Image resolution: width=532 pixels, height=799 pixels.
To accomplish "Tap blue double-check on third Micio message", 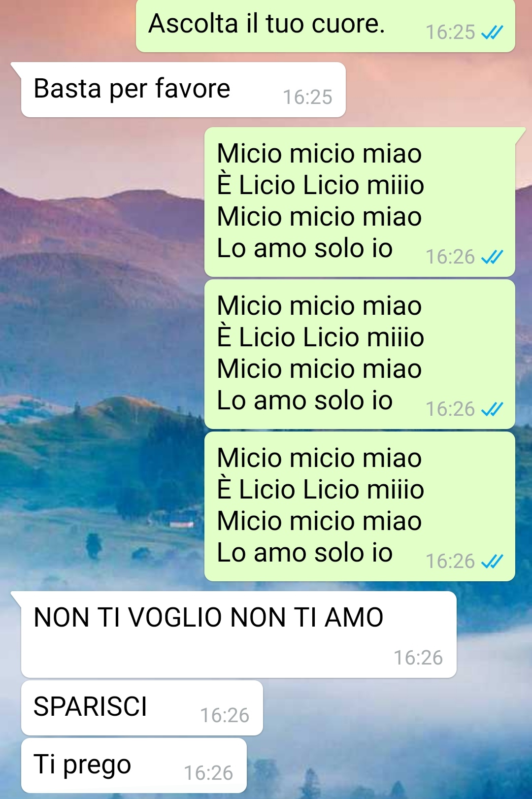I will click(492, 562).
